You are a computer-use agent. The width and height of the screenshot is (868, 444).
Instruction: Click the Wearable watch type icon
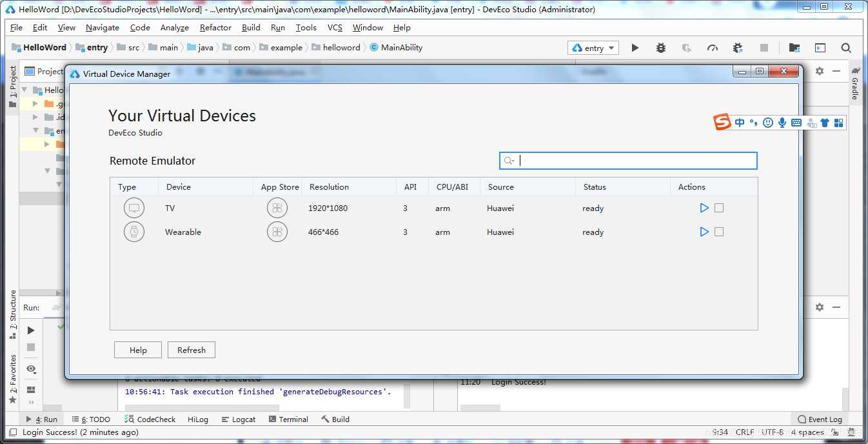click(x=134, y=232)
